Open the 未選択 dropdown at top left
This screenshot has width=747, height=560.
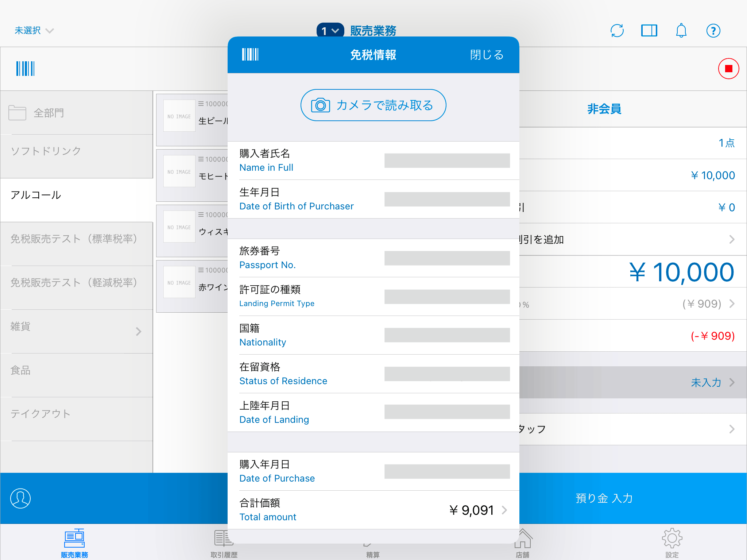point(34,31)
